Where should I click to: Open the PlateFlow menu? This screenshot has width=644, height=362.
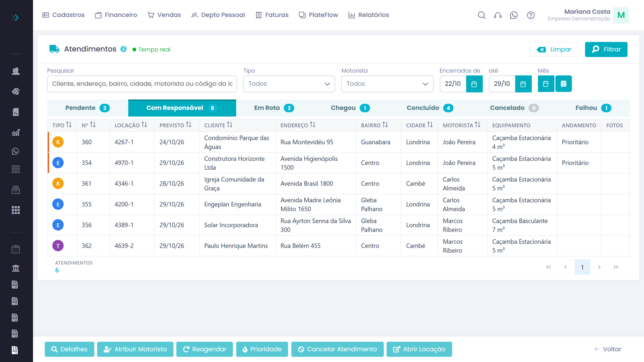318,15
